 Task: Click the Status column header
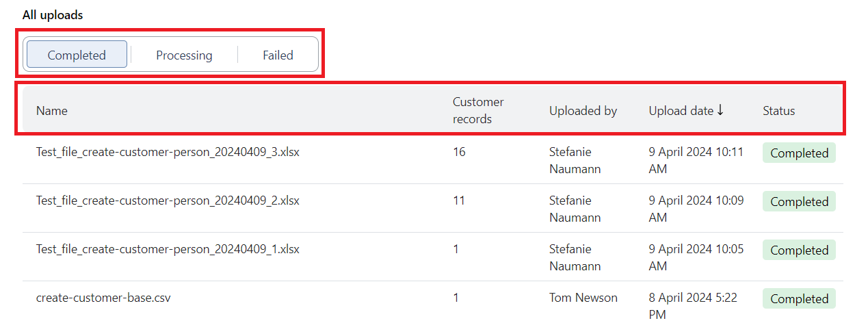(x=778, y=110)
